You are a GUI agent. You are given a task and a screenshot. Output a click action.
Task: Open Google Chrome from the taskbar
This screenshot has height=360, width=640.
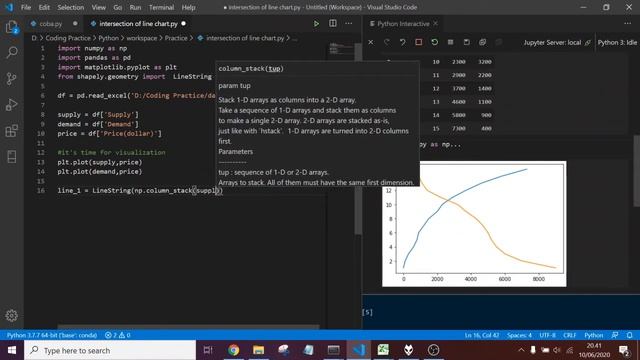tap(233, 350)
